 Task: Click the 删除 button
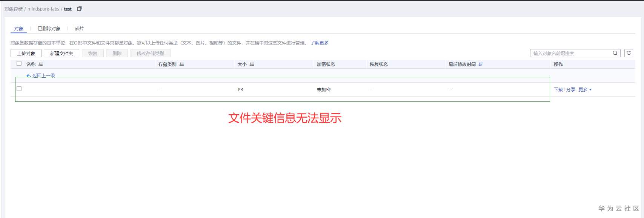point(117,53)
